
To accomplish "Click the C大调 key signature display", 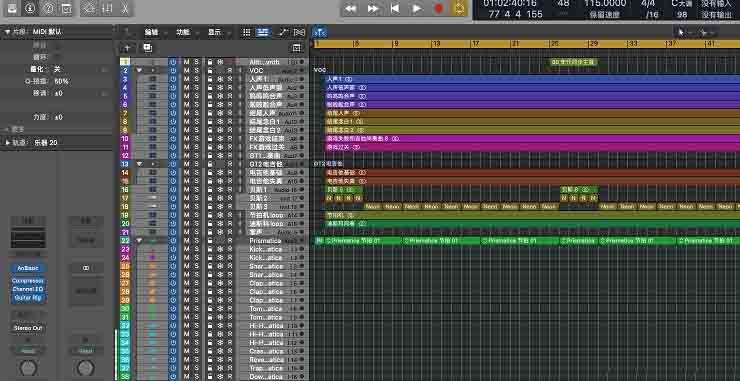I will pyautogui.click(x=682, y=4).
